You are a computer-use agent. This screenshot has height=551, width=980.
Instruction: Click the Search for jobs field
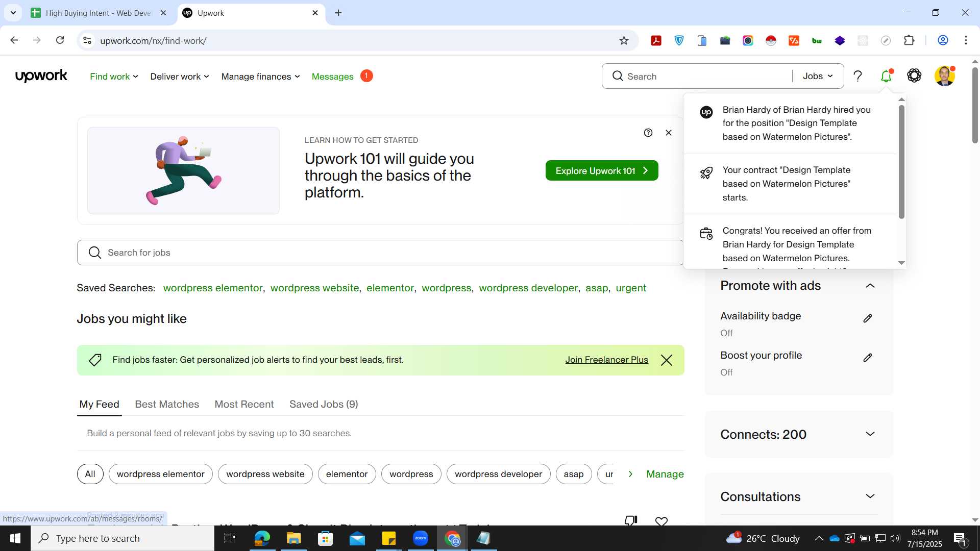point(380,253)
